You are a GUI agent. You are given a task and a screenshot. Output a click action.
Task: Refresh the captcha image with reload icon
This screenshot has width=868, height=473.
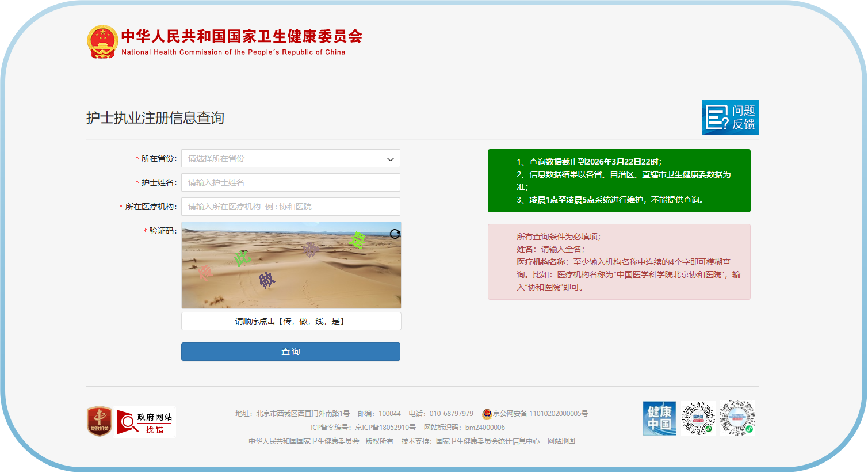click(x=395, y=234)
